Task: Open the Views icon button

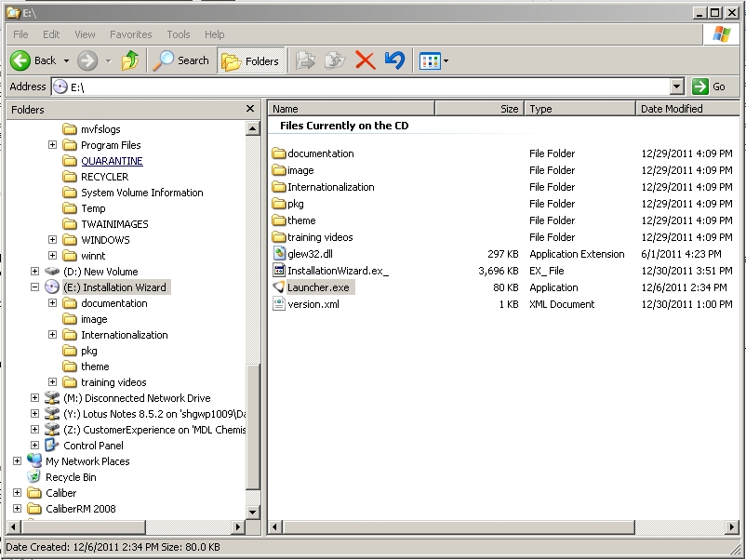Action: pos(430,60)
